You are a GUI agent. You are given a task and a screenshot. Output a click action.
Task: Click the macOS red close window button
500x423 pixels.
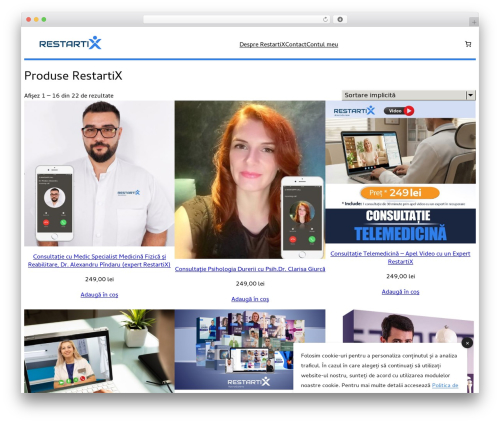[29, 20]
